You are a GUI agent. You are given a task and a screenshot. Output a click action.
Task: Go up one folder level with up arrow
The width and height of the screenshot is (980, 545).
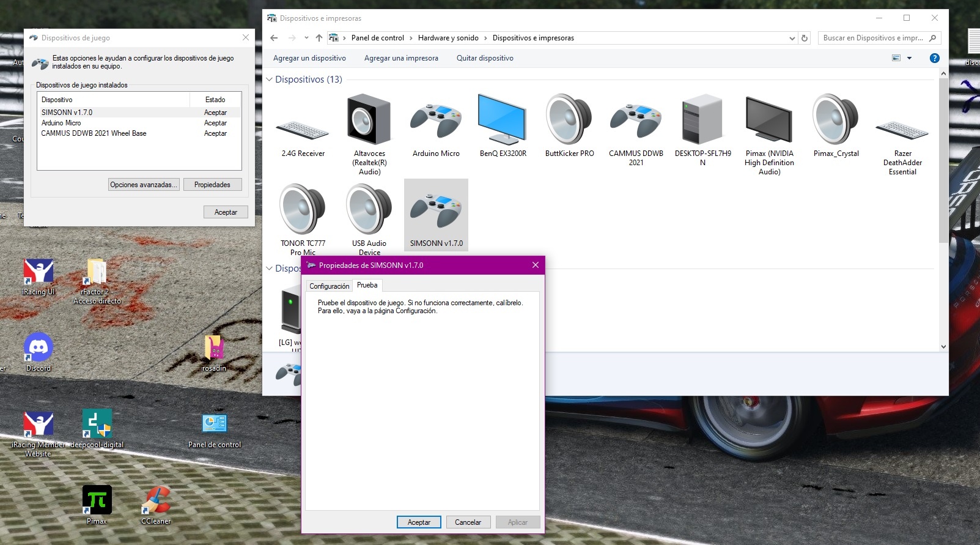pos(319,38)
